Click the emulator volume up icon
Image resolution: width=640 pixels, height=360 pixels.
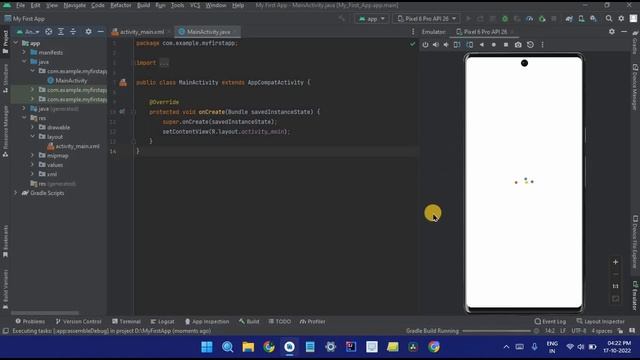[436, 45]
